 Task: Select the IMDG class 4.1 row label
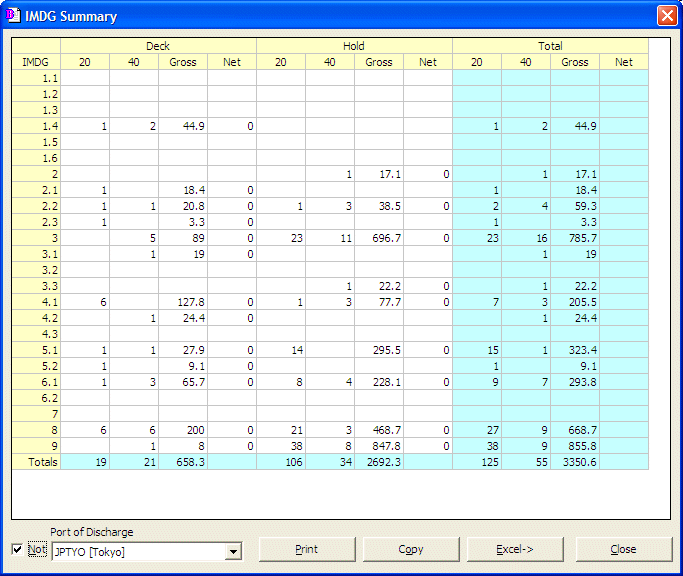(36, 302)
